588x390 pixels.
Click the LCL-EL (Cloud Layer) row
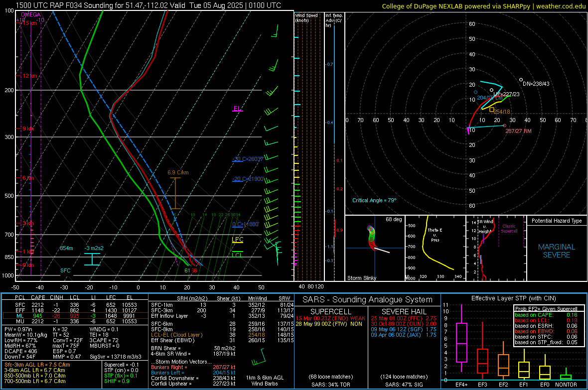(x=222, y=335)
